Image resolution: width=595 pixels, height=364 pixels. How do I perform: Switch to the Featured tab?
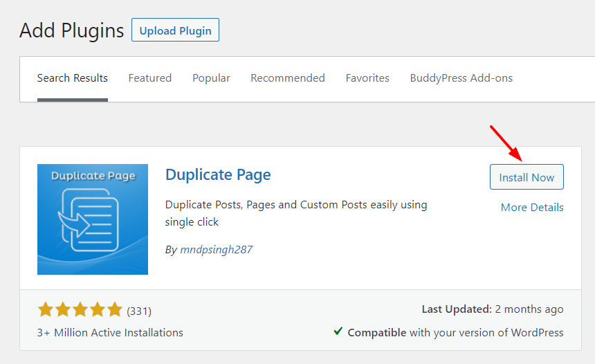(x=150, y=78)
